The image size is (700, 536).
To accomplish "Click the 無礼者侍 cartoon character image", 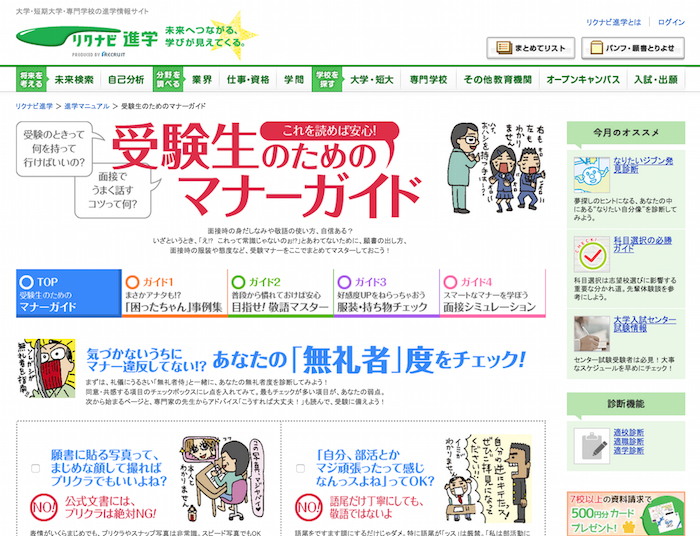I will 46,368.
